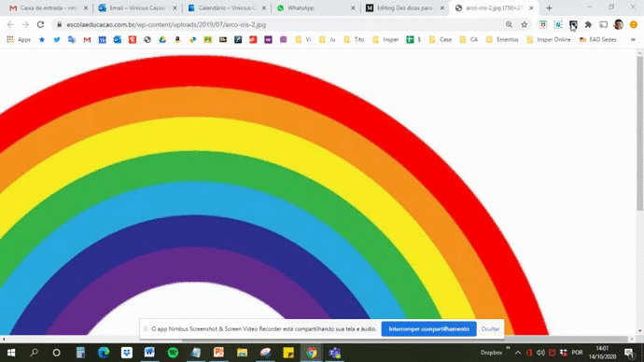Screen dimensions: 644x362
Task: Open Microsoft Word from taskbar
Action: point(149,353)
